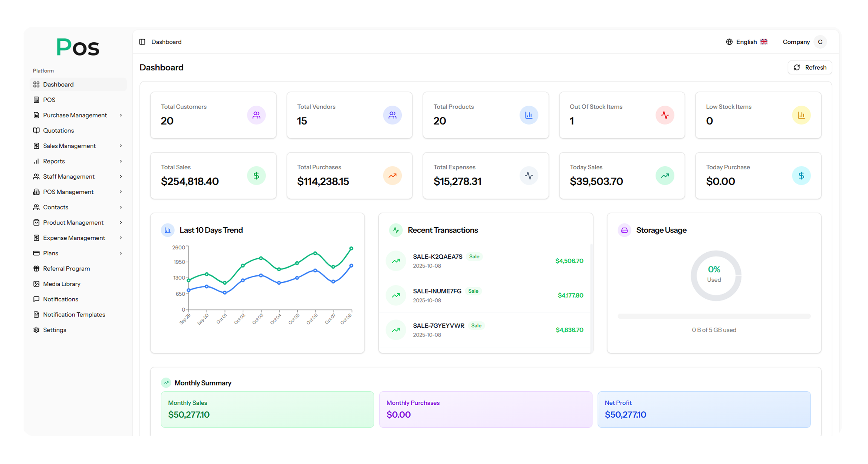Click the globe language icon
The image size is (868, 464).
tap(729, 42)
